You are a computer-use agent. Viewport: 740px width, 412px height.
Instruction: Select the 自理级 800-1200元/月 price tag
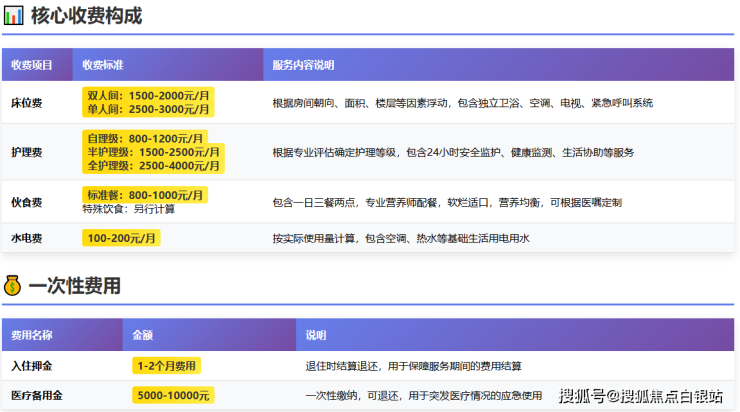145,138
